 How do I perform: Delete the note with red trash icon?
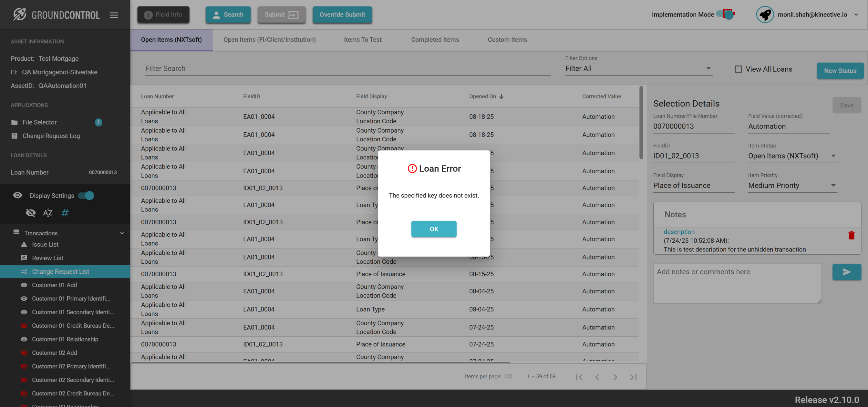tap(851, 236)
